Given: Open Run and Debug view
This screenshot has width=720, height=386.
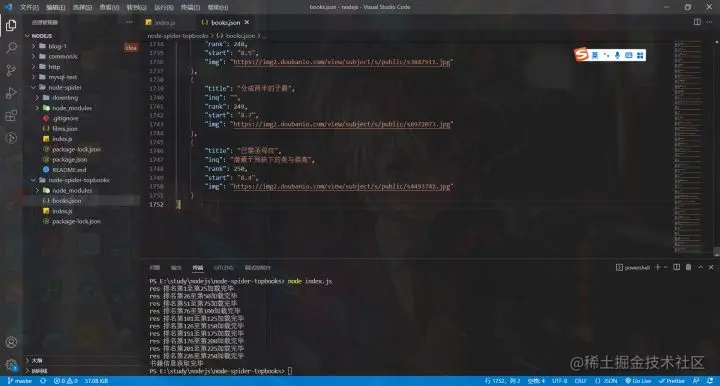Looking at the screenshot, I should coord(11,93).
